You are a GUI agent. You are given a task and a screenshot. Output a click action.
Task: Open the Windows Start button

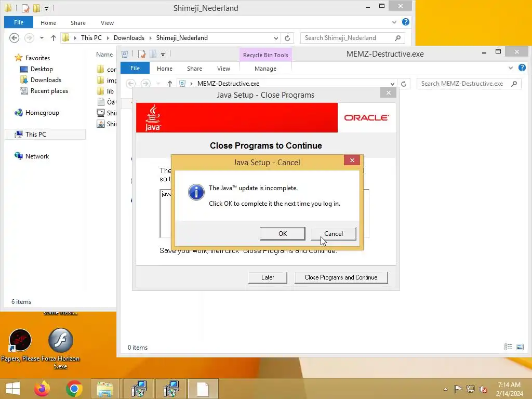pos(13,389)
